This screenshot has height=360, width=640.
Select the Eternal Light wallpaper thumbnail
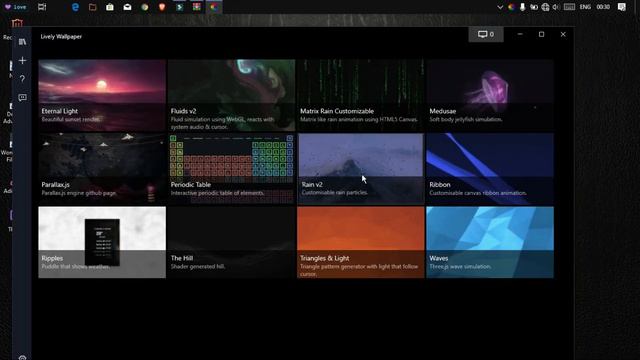102,95
